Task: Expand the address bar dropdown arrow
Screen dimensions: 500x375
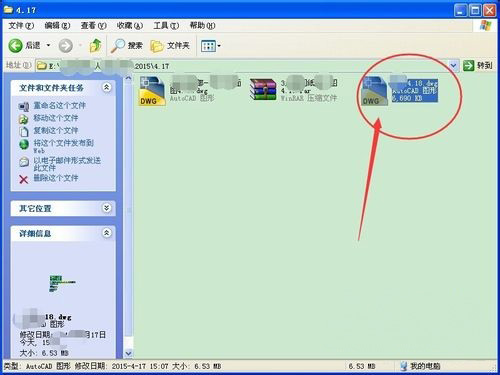Action: 453,66
